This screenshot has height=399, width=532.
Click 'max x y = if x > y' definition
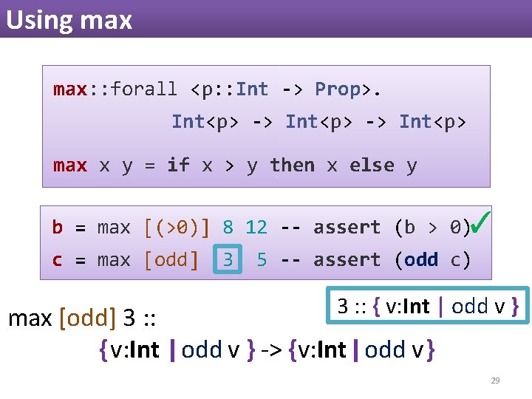pos(235,166)
